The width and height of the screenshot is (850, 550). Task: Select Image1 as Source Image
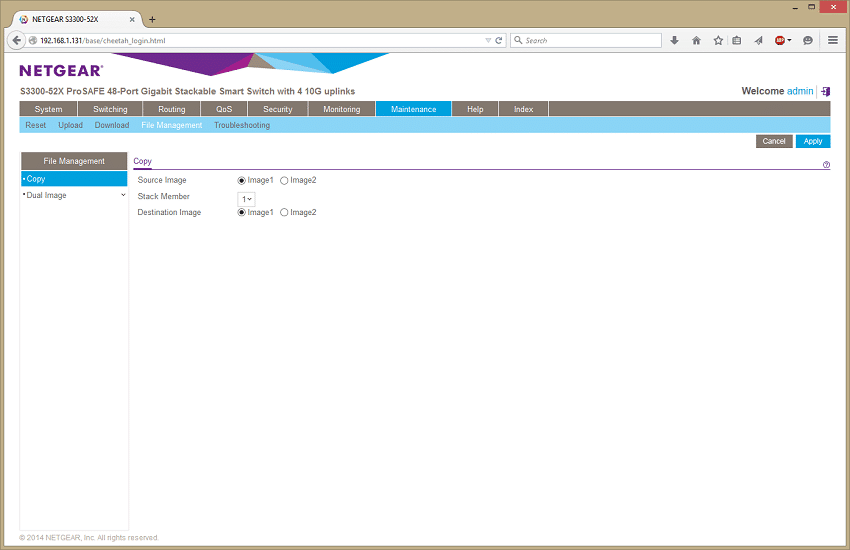click(242, 180)
